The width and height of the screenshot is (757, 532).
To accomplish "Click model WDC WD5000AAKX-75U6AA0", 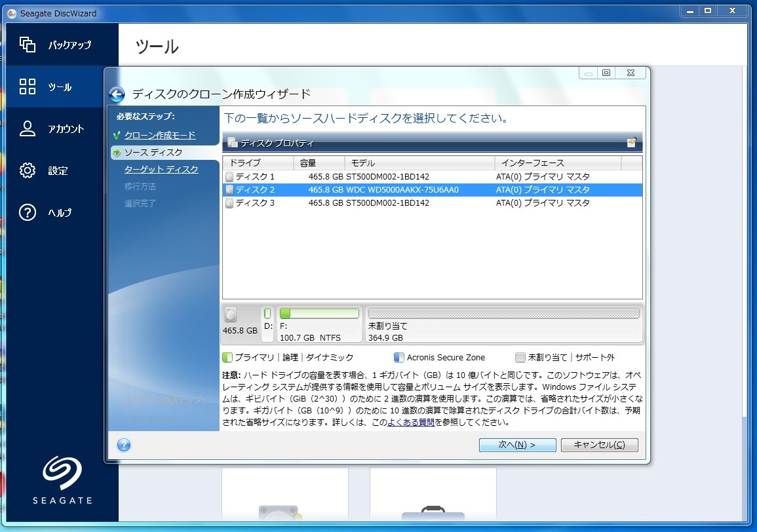I will tap(402, 190).
